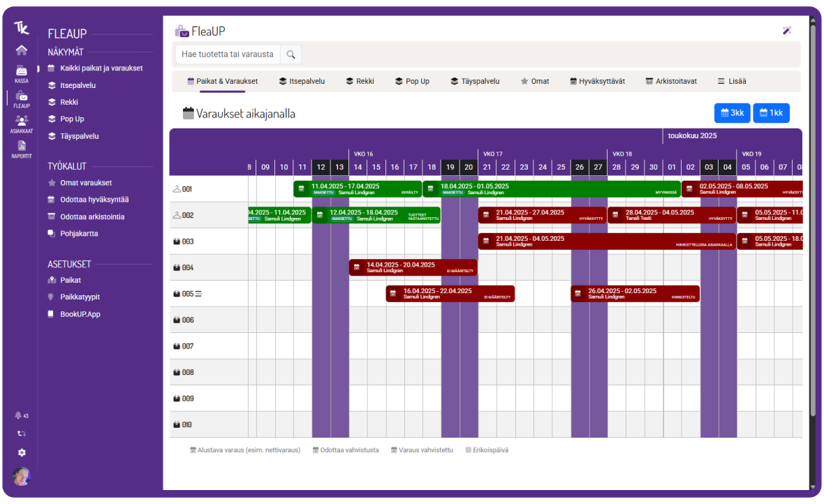Open Odottaa hyväksyntää sidebar link
The image size is (824, 504).
coord(94,200)
